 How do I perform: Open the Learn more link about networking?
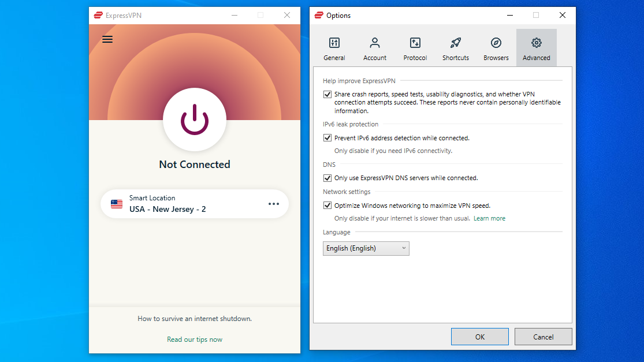point(489,218)
